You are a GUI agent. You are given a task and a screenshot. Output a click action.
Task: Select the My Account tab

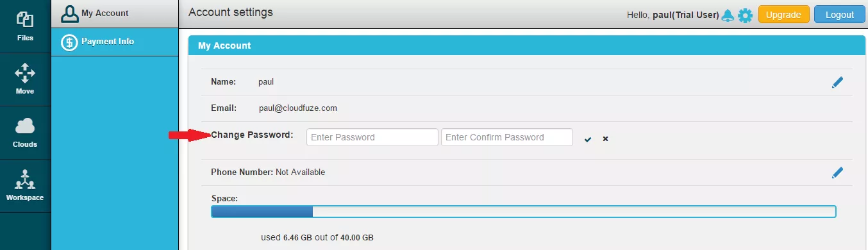coord(115,13)
